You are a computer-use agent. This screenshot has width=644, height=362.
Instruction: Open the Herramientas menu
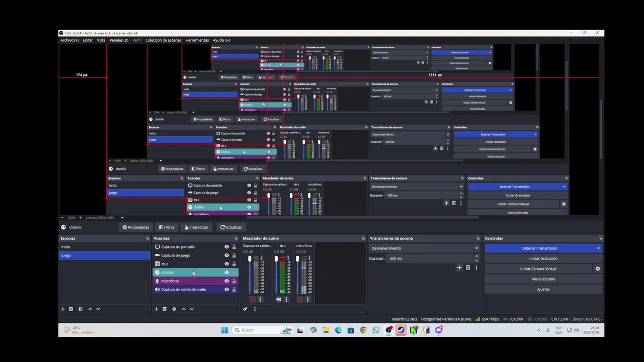tap(197, 40)
